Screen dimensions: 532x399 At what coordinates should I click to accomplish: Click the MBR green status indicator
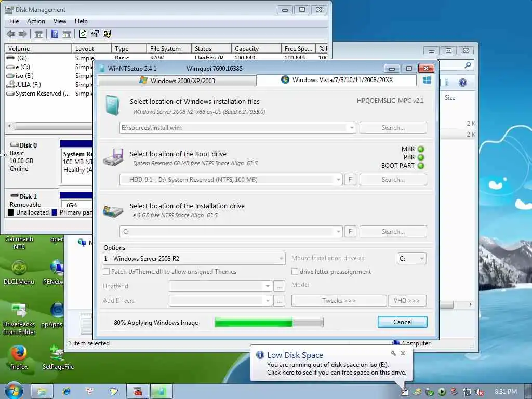pyautogui.click(x=421, y=149)
